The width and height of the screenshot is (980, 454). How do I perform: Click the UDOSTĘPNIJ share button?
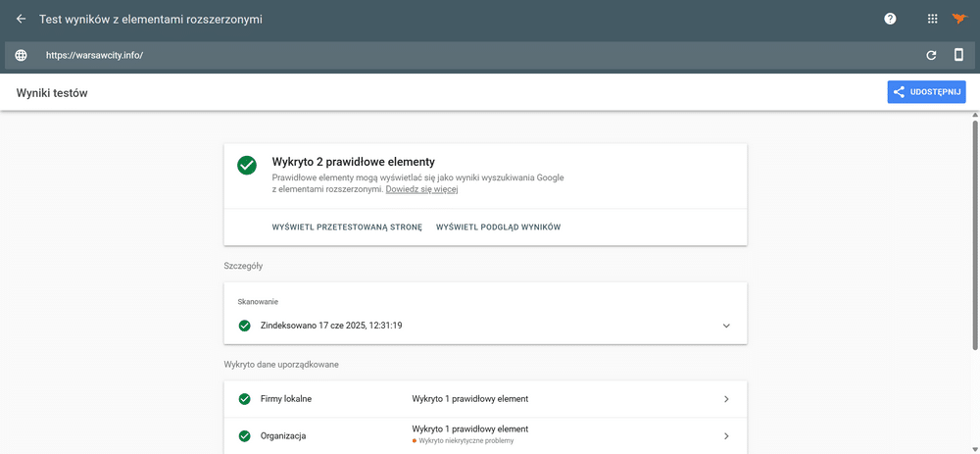[x=926, y=92]
